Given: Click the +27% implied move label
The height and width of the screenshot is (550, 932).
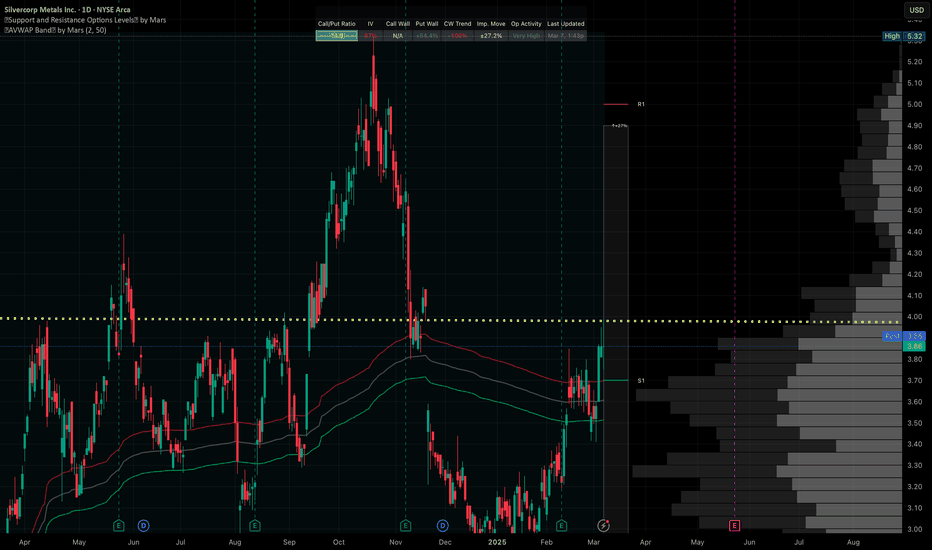Looking at the screenshot, I should 619,126.
